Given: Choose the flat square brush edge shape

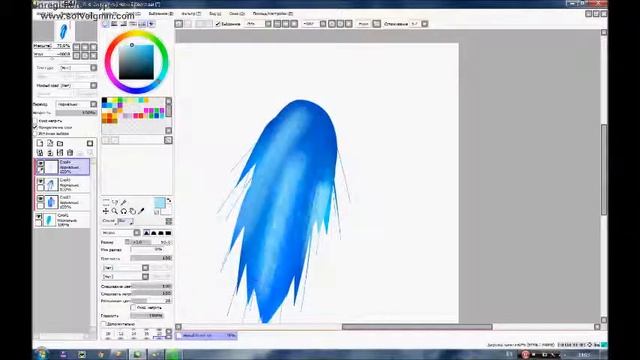Looking at the screenshot, I should point(168,233).
